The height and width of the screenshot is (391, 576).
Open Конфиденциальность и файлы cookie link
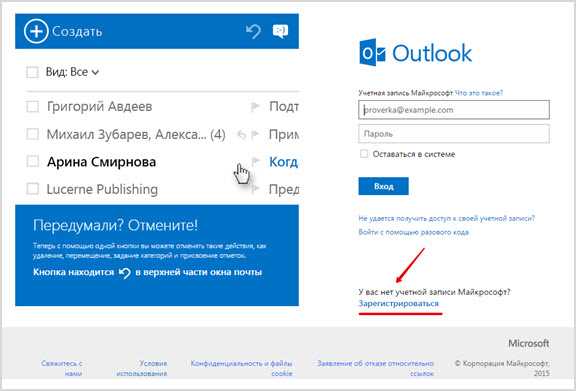[x=241, y=368]
